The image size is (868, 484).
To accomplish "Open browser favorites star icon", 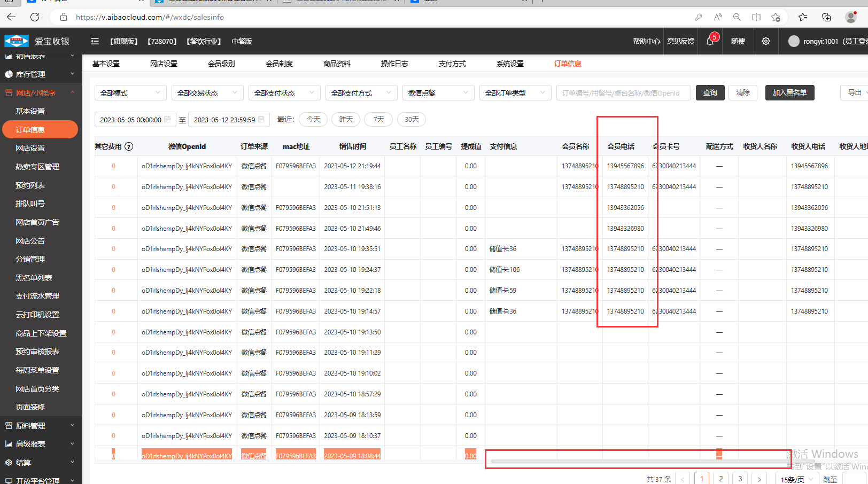I will pyautogui.click(x=802, y=17).
